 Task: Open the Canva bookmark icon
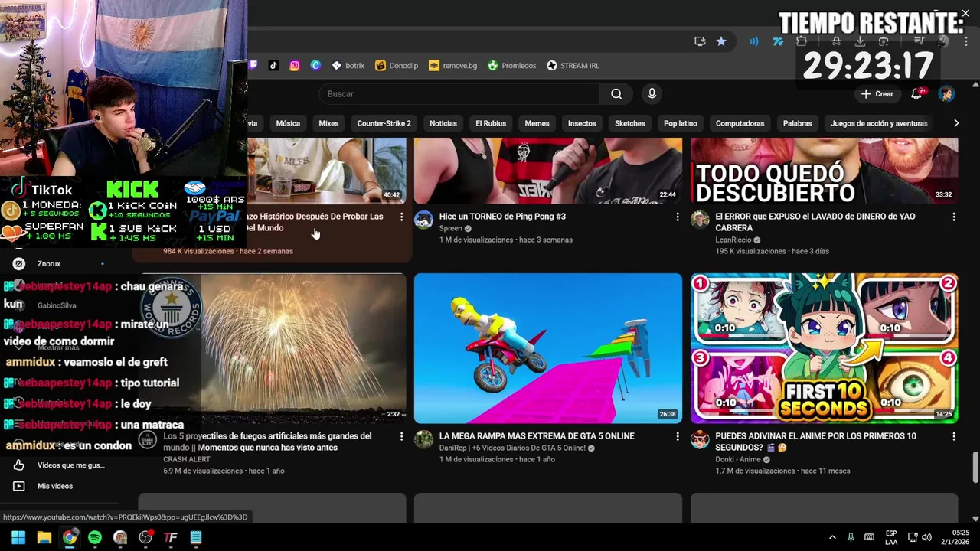[x=315, y=65]
